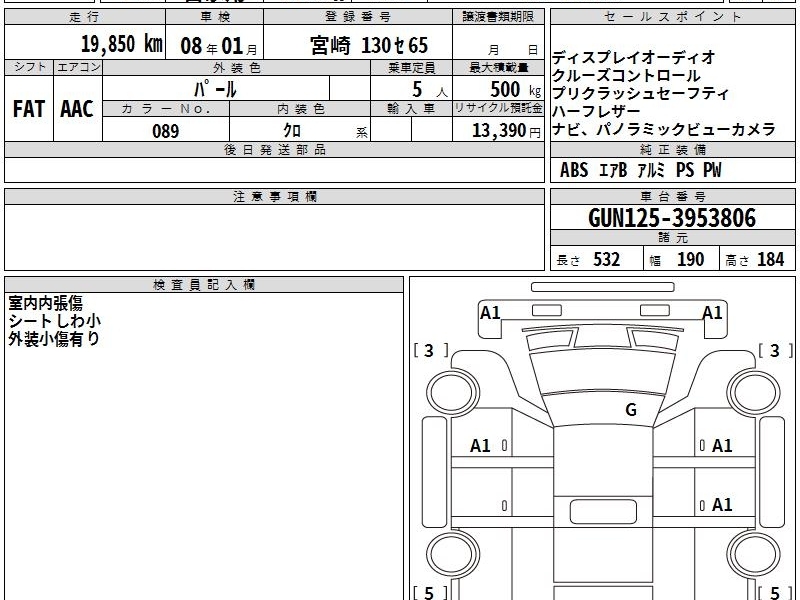Screen dimensions: 800x600
Task: Select the プリクラッシュセーフティ line
Action: (641, 93)
